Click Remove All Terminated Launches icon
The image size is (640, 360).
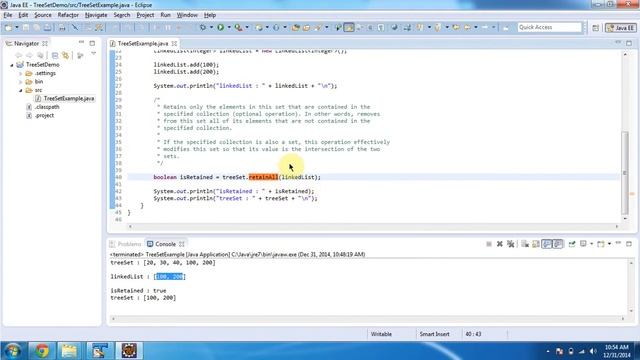tap(510, 244)
